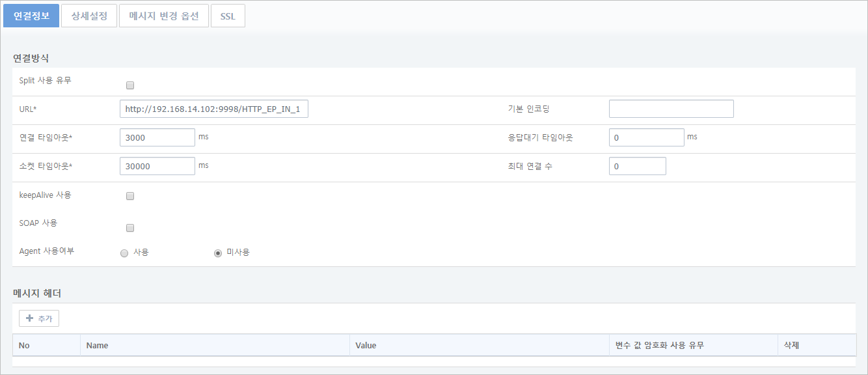Viewport: 868px width, 375px height.
Task: Click the 최대 연결 수 field
Action: [637, 167]
